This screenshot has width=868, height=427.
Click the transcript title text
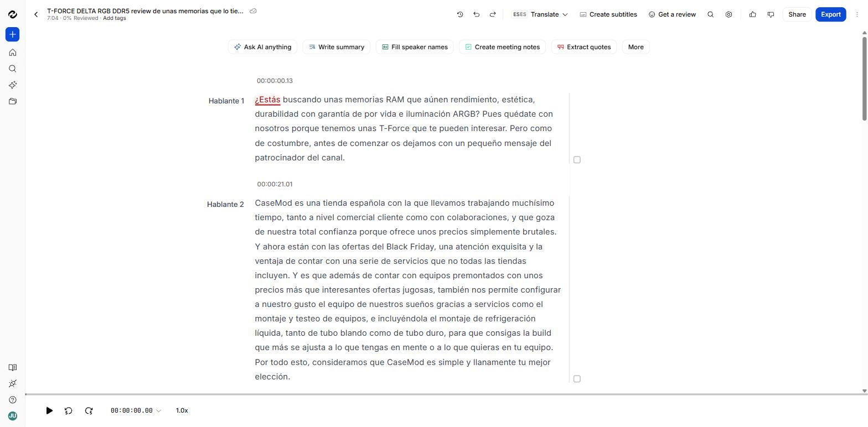point(145,11)
